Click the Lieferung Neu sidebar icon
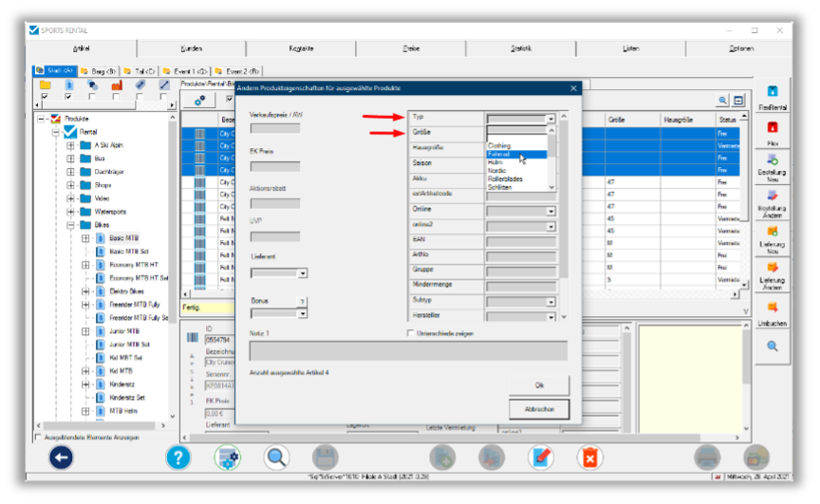Screen dimensions: 820x504 point(772,233)
